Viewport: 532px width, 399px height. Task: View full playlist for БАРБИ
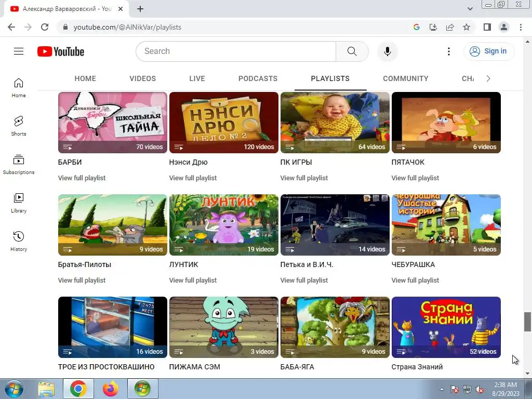tap(82, 178)
